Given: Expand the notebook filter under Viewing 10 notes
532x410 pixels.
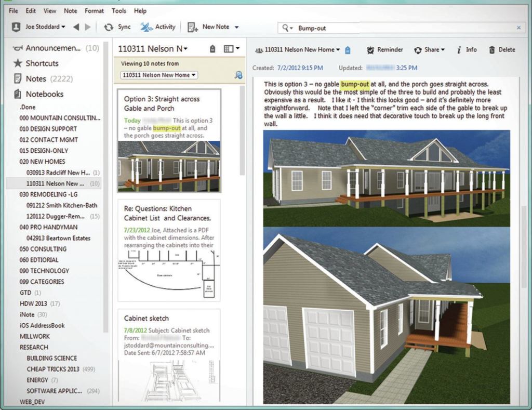Looking at the screenshot, I should [159, 75].
